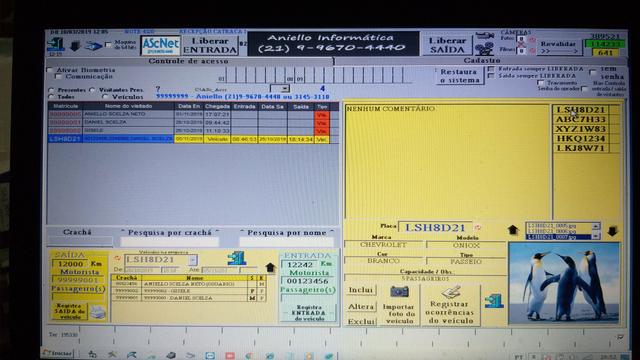Click the red icon left of vehicle plate dropdown
640x360 pixels.
tap(118, 258)
